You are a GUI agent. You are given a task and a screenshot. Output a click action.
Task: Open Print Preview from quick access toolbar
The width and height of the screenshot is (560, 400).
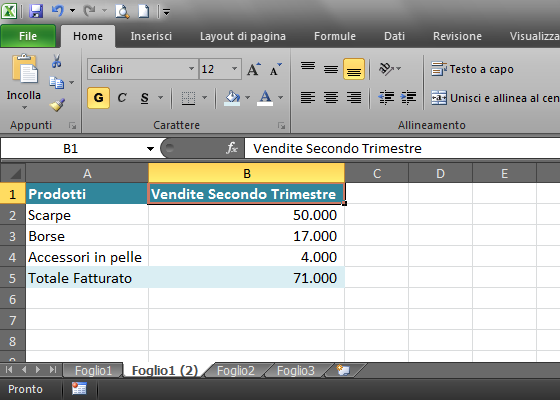pos(122,11)
